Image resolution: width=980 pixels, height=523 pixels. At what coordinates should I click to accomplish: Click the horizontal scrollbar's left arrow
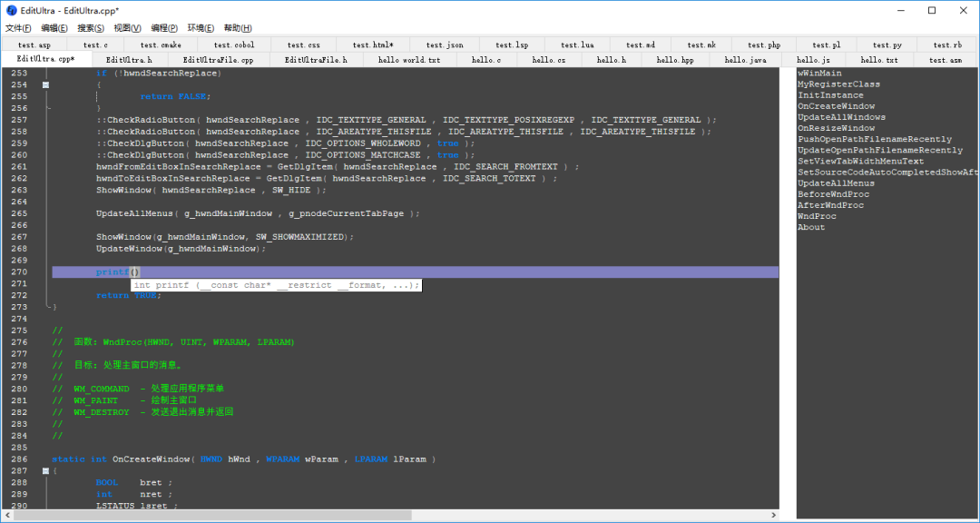(7, 516)
